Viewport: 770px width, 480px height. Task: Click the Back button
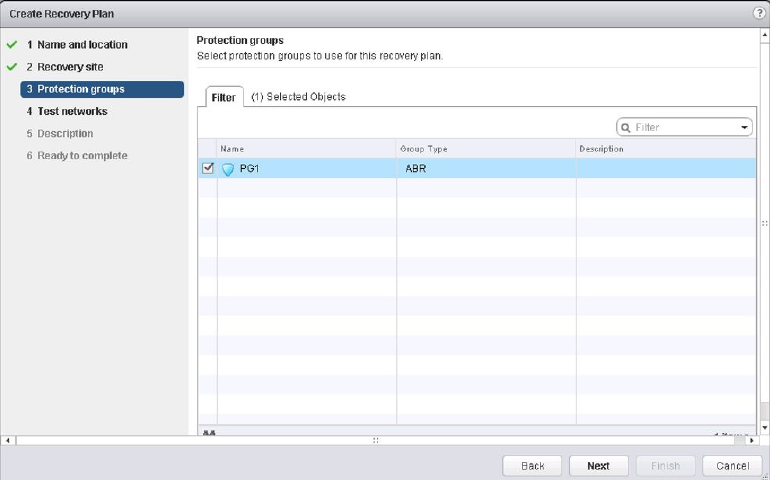[533, 466]
